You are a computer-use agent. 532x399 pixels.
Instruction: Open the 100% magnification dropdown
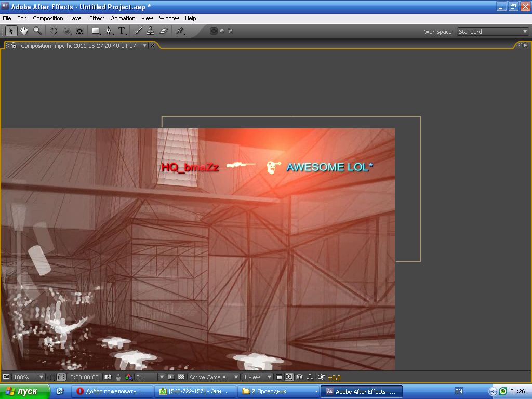click(x=29, y=377)
